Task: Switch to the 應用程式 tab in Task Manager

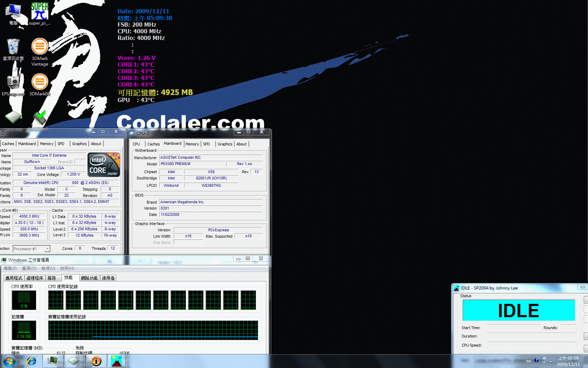Action: (14, 278)
